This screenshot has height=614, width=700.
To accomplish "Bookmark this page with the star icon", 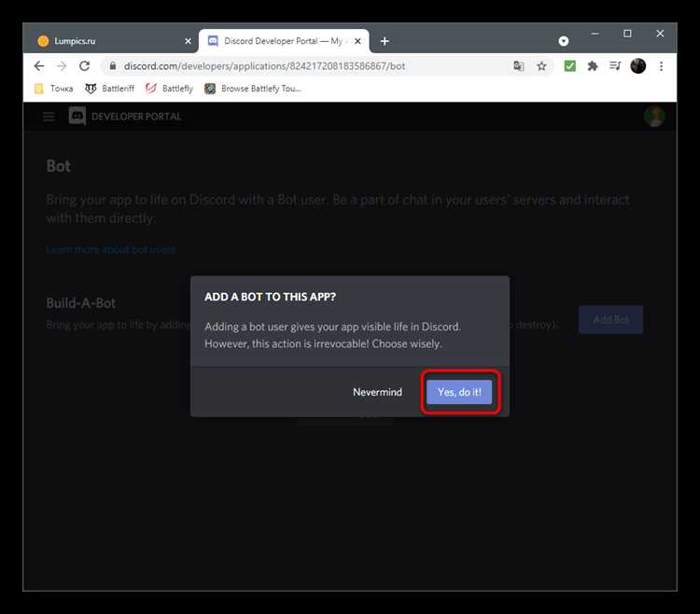I will pyautogui.click(x=541, y=66).
